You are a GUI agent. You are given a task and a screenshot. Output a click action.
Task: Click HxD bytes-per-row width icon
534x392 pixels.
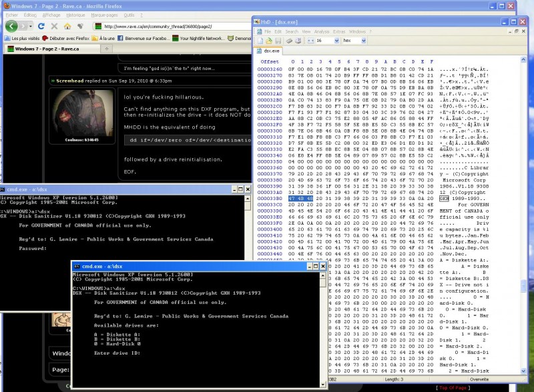310,41
